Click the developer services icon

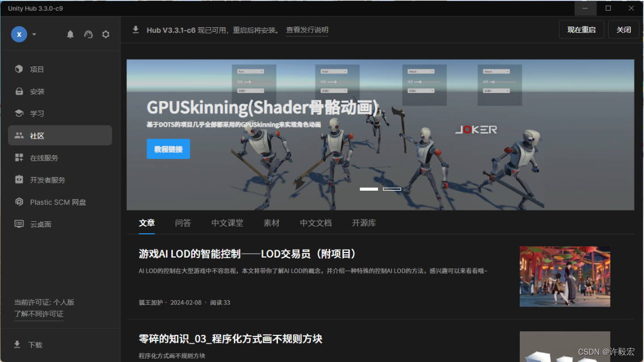[19, 179]
